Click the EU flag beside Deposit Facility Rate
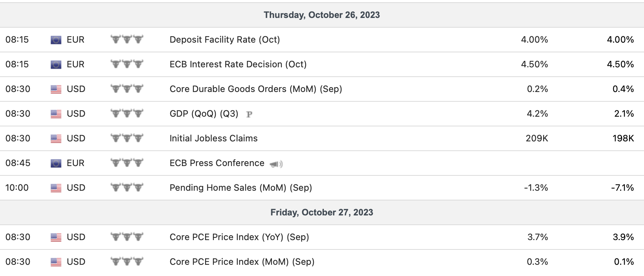This screenshot has width=644, height=276. coord(56,40)
